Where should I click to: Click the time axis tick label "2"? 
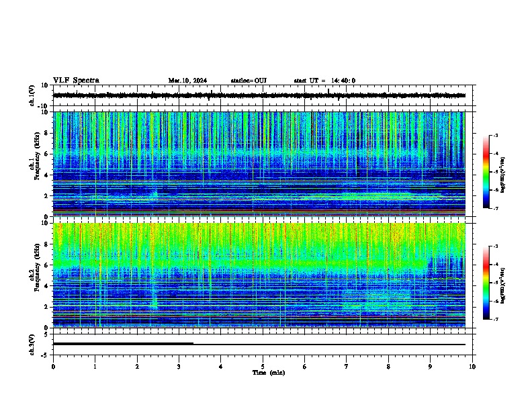(137, 367)
